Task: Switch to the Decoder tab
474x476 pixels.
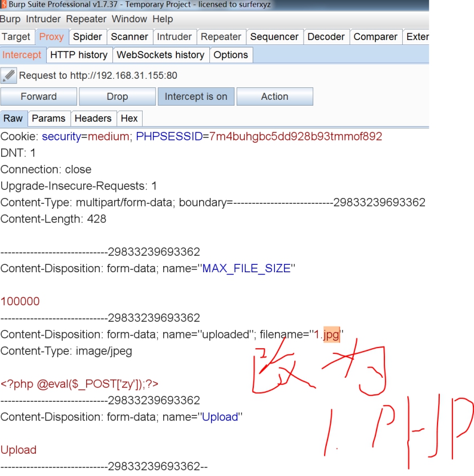Action: tap(326, 37)
